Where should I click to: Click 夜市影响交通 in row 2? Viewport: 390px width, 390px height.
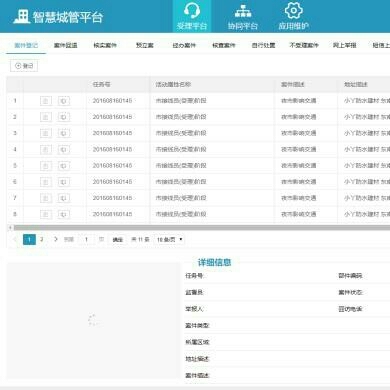[x=298, y=117]
